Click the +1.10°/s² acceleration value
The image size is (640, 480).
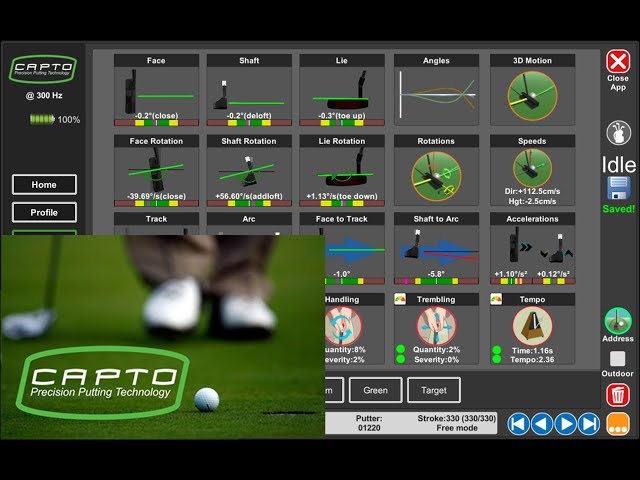511,274
